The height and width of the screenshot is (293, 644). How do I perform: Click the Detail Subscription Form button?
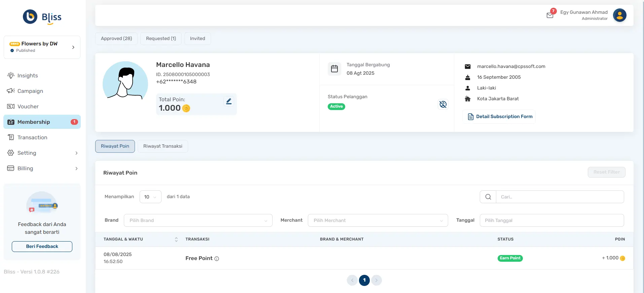coord(499,117)
